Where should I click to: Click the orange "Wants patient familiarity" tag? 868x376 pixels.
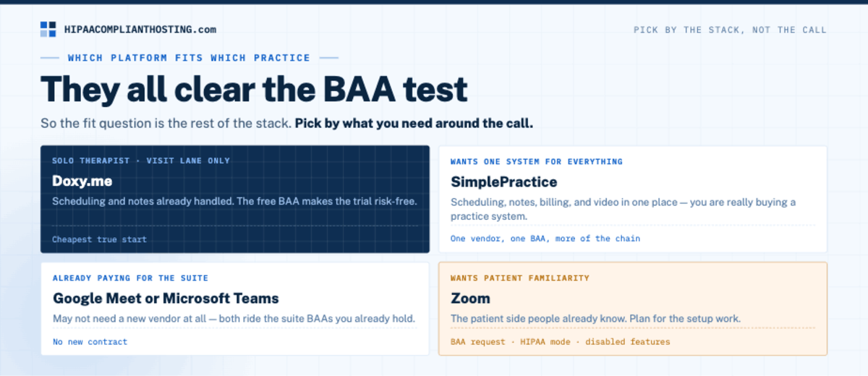(519, 278)
